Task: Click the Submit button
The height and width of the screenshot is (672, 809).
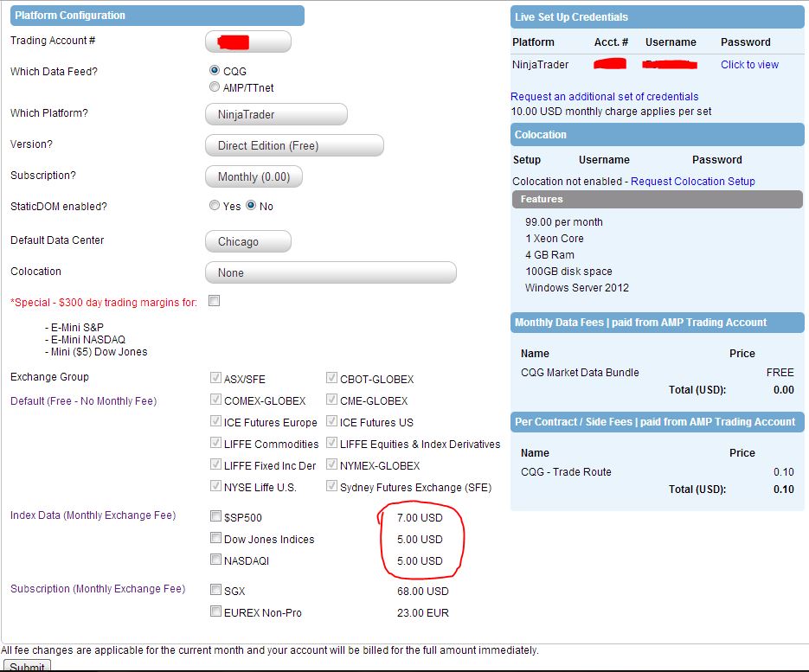Action: [x=26, y=666]
